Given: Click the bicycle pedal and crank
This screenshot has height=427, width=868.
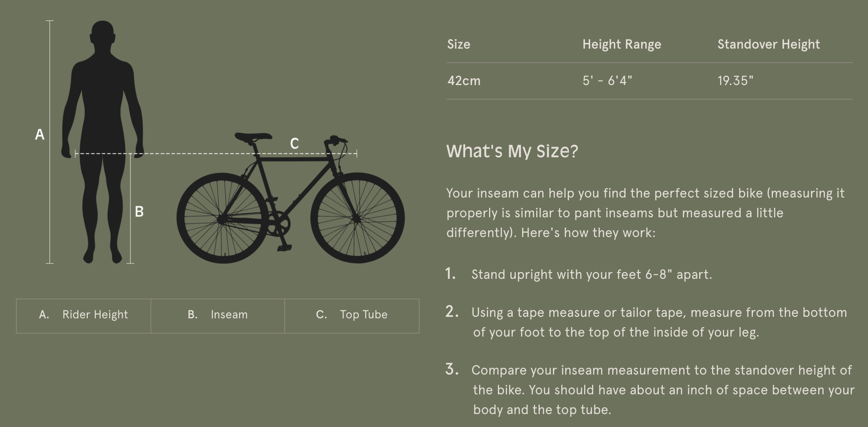Looking at the screenshot, I should pos(282,236).
